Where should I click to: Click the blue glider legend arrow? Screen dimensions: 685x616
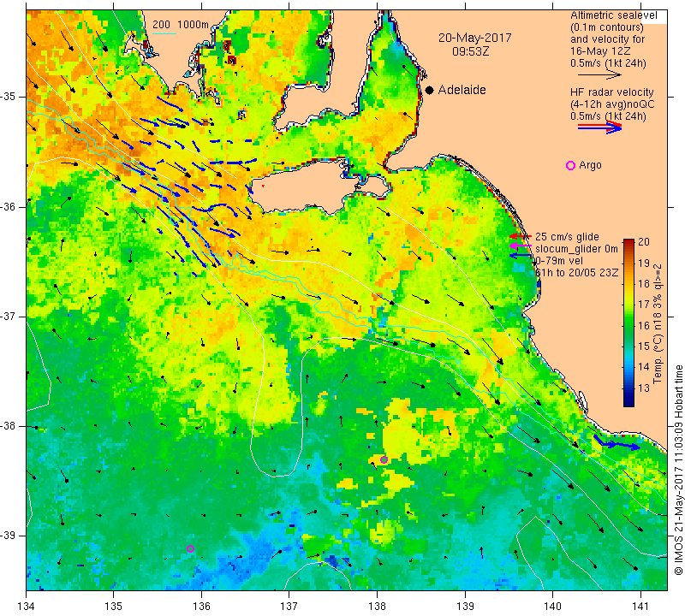pyautogui.click(x=520, y=255)
